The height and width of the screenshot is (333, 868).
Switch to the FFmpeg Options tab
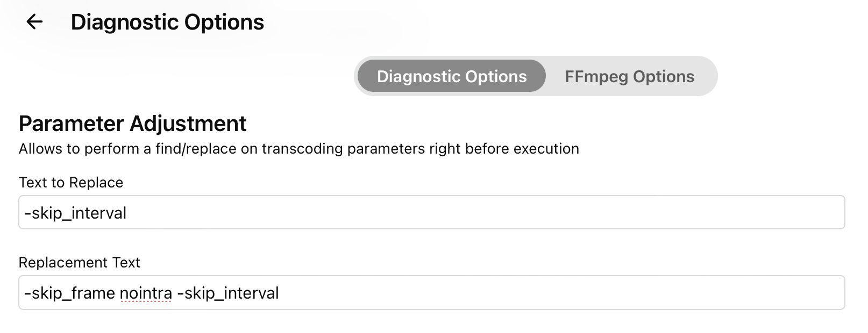tap(629, 76)
